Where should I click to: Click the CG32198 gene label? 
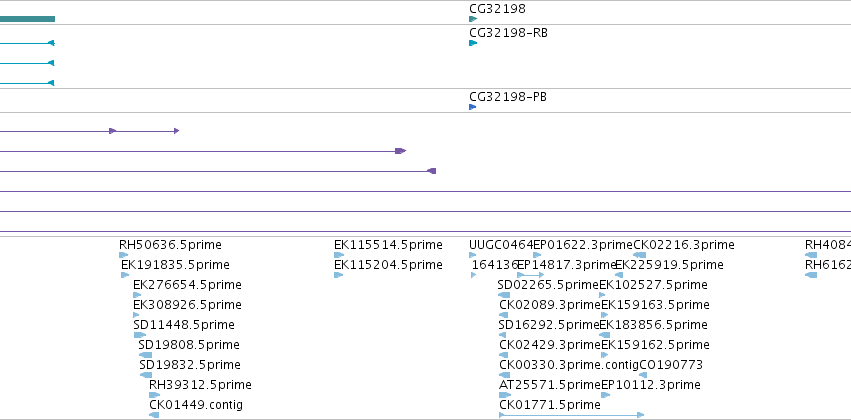(497, 9)
